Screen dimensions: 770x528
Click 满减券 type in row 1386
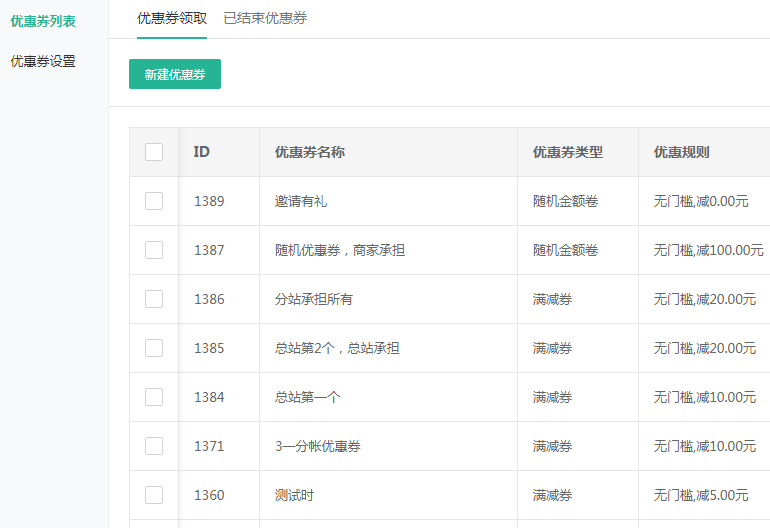(552, 299)
